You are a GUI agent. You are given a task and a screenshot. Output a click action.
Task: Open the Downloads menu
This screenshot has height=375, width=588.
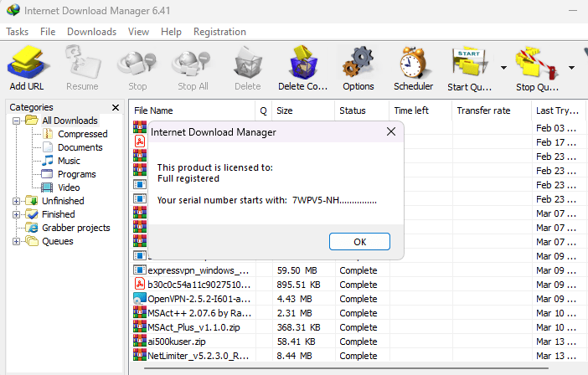coord(91,32)
